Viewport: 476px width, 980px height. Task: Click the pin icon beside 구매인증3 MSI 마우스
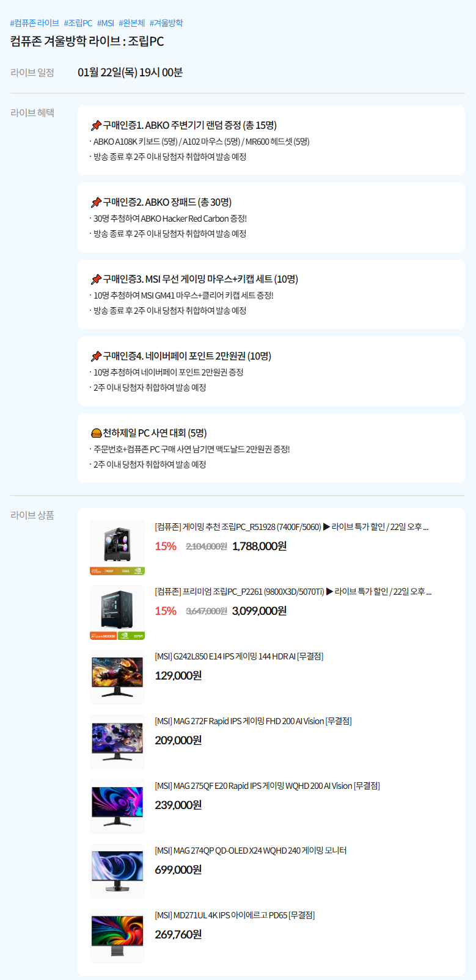(96, 280)
